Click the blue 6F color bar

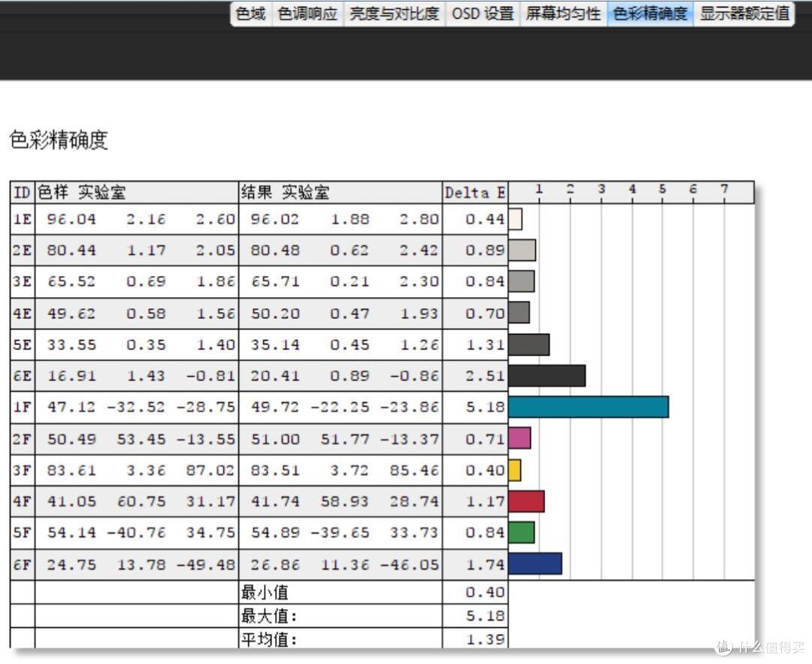click(535, 563)
